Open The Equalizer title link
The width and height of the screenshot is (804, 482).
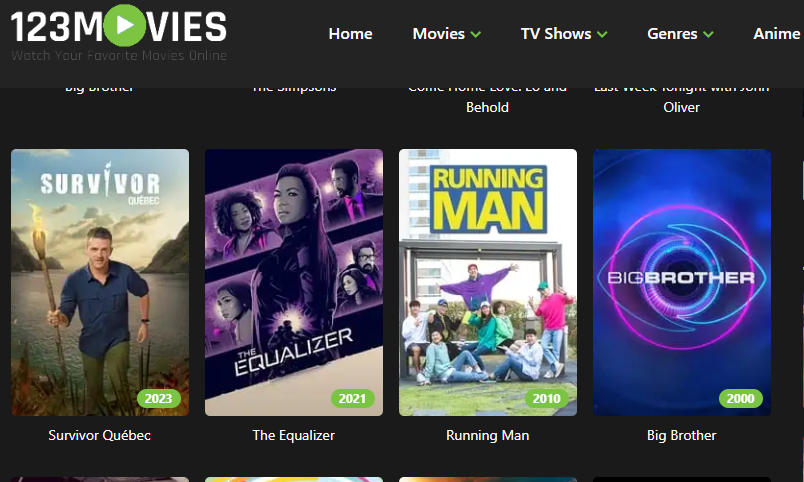[x=294, y=435]
